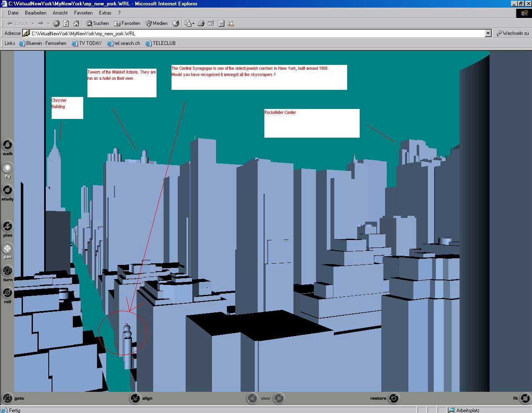Open the Datei menu
Screen dimensions: 532x413
[13, 13]
